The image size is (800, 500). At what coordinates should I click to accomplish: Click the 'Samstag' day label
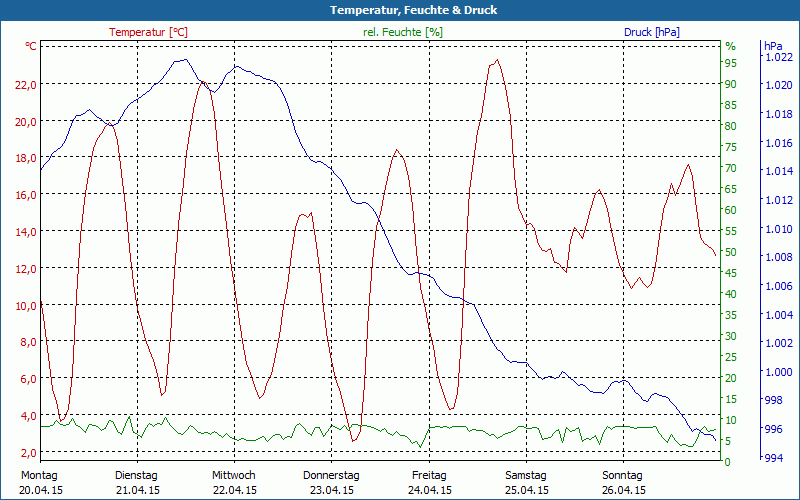(525, 475)
